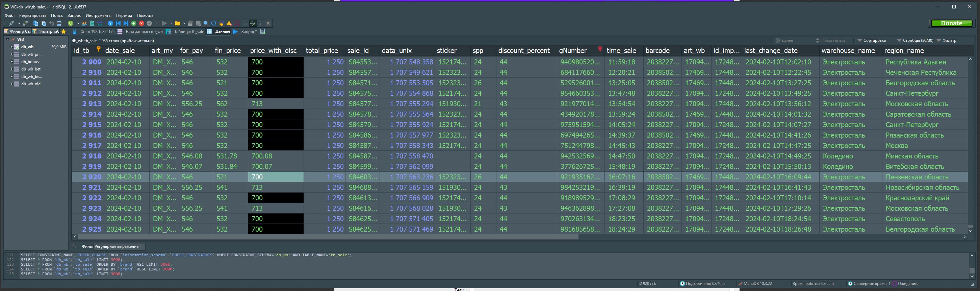Image resolution: width=980 pixels, height=291 pixels.
Task: Open dropdown arrow next to folder icon
Action: 184,23
